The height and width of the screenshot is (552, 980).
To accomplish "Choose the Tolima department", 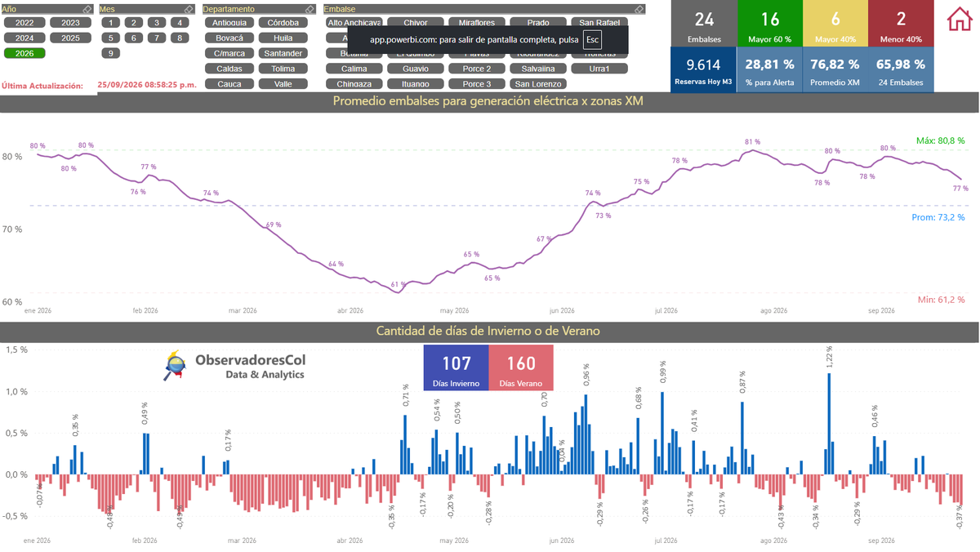I will [x=283, y=69].
